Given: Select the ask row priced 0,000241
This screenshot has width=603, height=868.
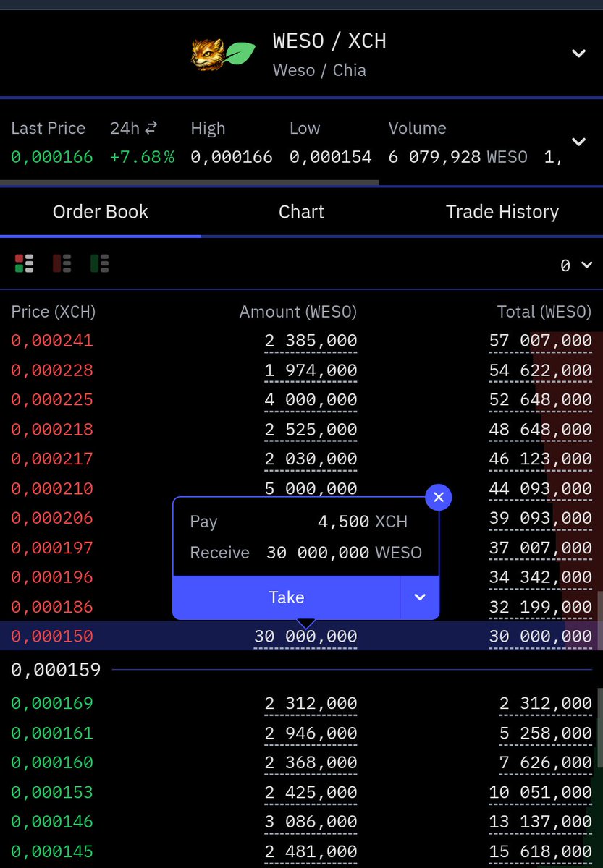Looking at the screenshot, I should pyautogui.click(x=301, y=341).
